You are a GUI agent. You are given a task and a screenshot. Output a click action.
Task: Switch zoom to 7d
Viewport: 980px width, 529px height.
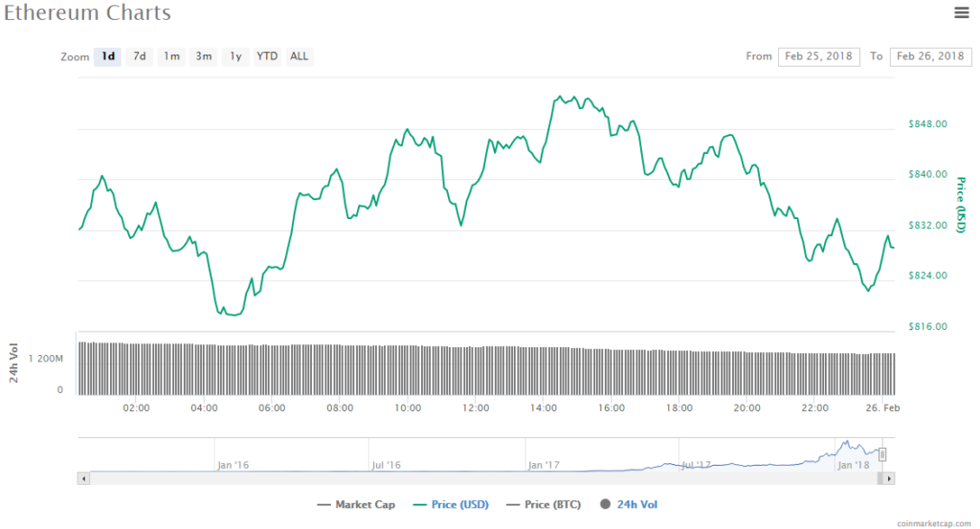[140, 56]
